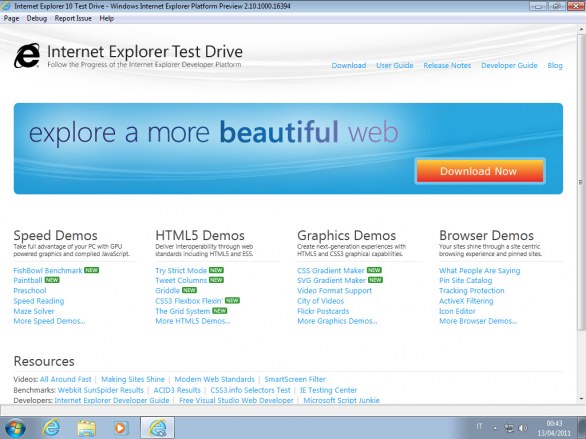Open City of Videos demo
Viewport: 586px width, 439px height.
click(x=321, y=301)
